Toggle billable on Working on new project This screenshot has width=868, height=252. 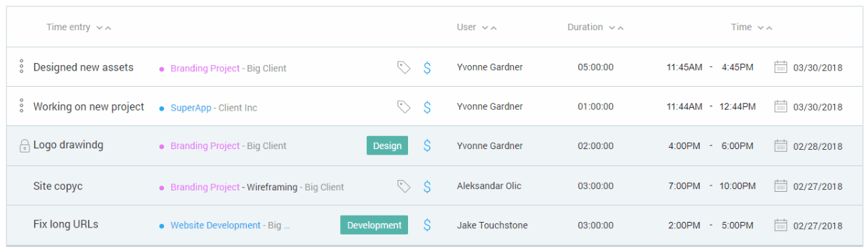pyautogui.click(x=427, y=106)
